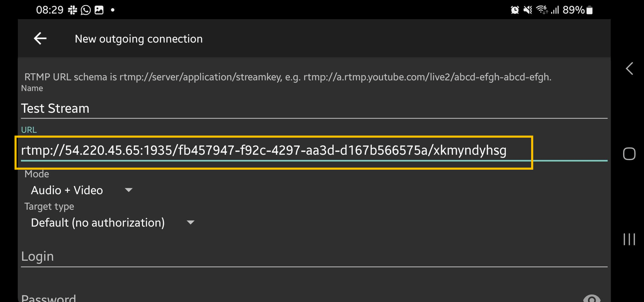
Task: Tap the back arrow in the header
Action: pyautogui.click(x=40, y=39)
